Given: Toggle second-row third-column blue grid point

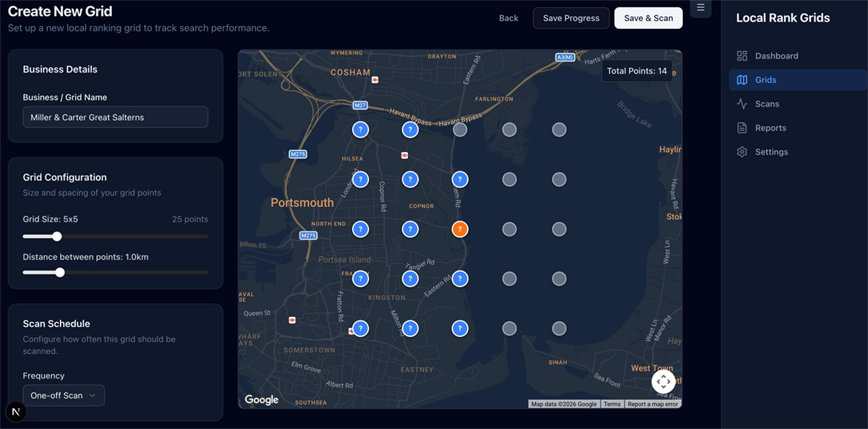Looking at the screenshot, I should click(x=459, y=179).
